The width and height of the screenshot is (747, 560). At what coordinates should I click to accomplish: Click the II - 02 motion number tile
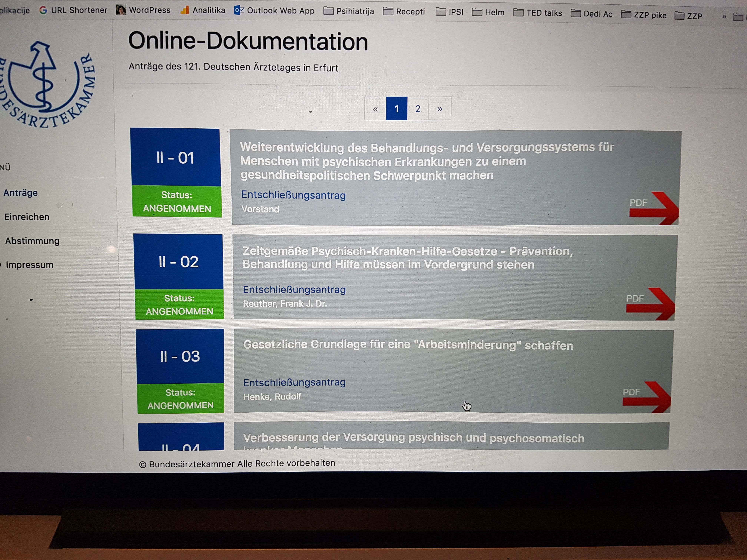(x=178, y=262)
